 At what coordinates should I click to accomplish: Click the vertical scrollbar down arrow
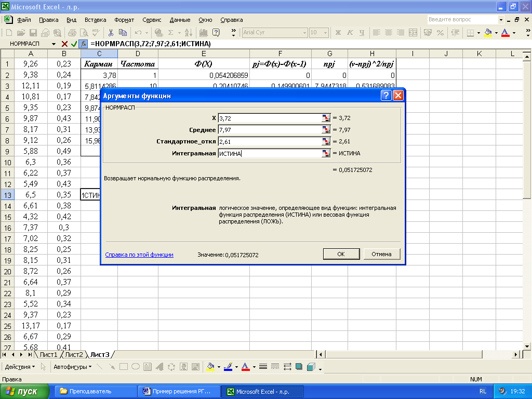527,347
